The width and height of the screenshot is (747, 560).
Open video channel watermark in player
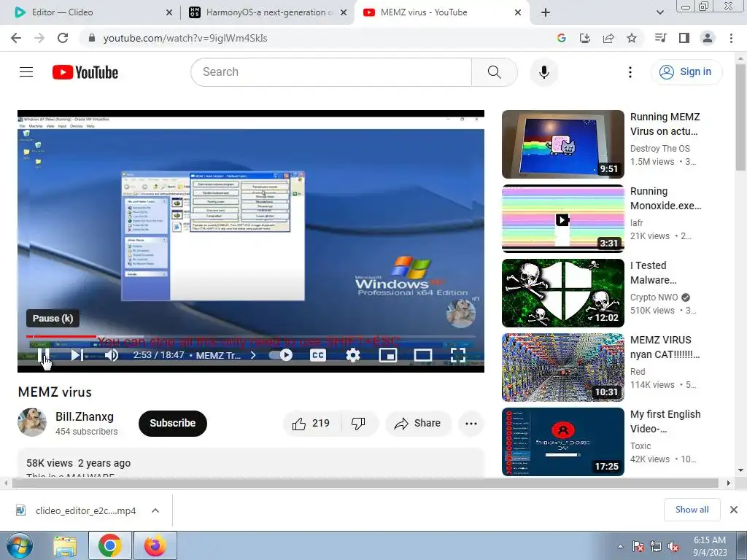point(461,314)
